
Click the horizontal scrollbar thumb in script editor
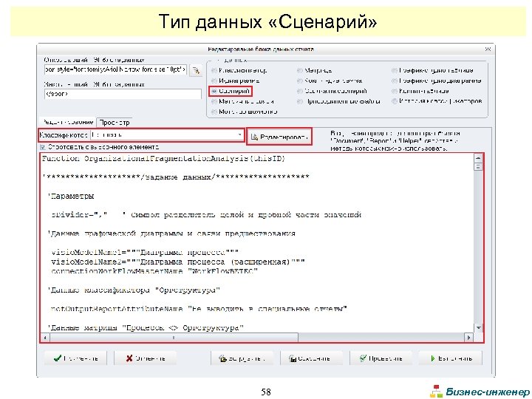point(174,338)
